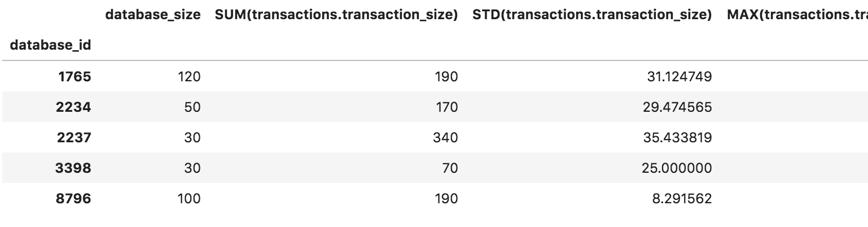The height and width of the screenshot is (227, 868).
Task: Click the database_size column header
Action: tap(153, 16)
